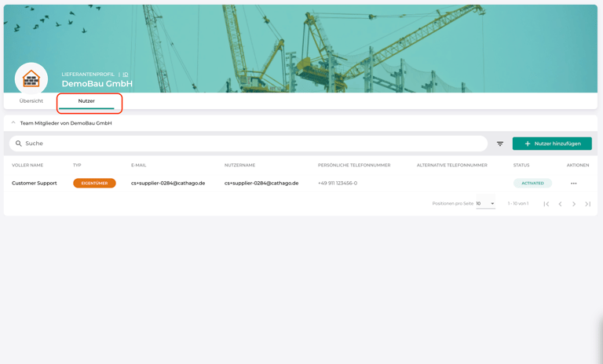Screen dimensions: 603x364
Task: Jump to the last page of results
Action: click(587, 204)
